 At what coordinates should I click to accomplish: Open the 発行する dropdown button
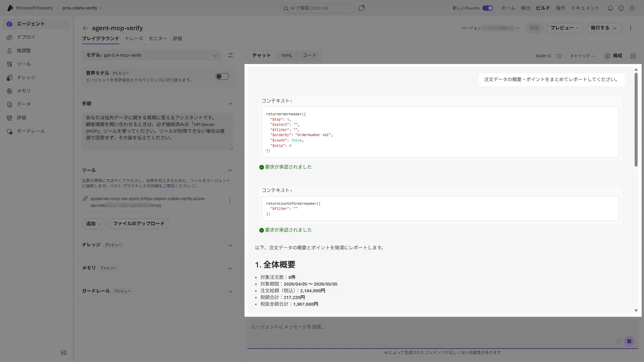click(604, 28)
